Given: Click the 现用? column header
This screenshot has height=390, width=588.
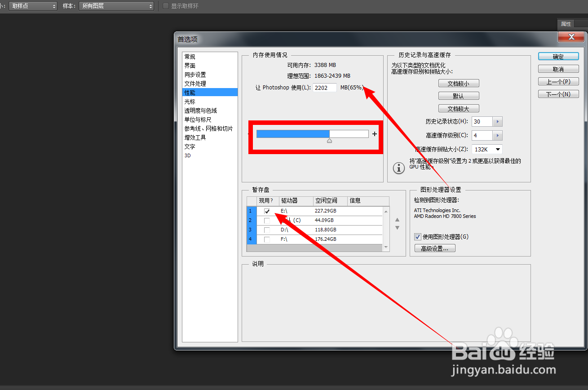Looking at the screenshot, I should (267, 201).
